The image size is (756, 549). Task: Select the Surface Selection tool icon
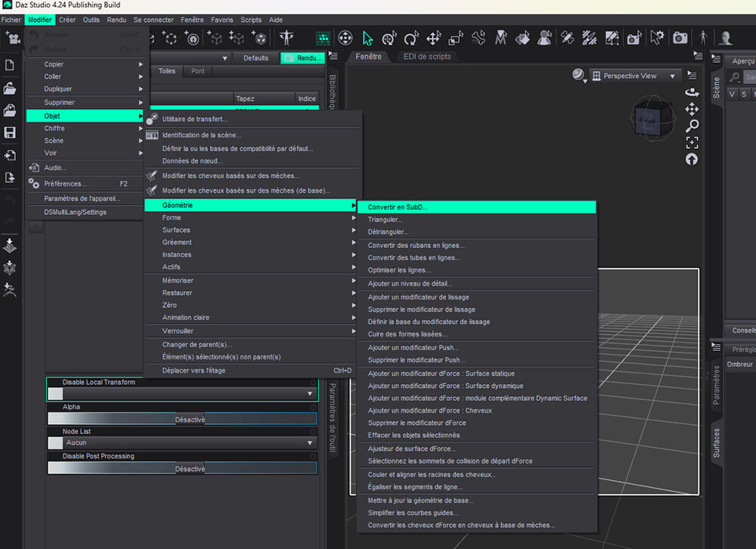point(522,38)
